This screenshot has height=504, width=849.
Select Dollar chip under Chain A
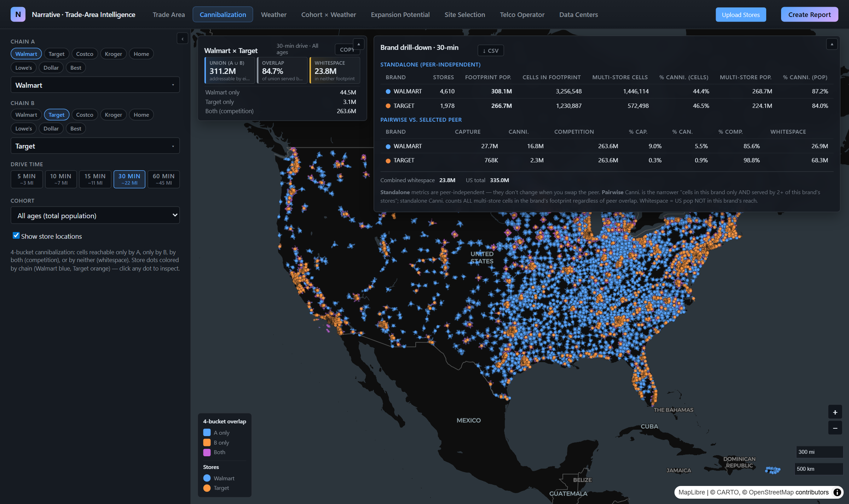point(51,68)
